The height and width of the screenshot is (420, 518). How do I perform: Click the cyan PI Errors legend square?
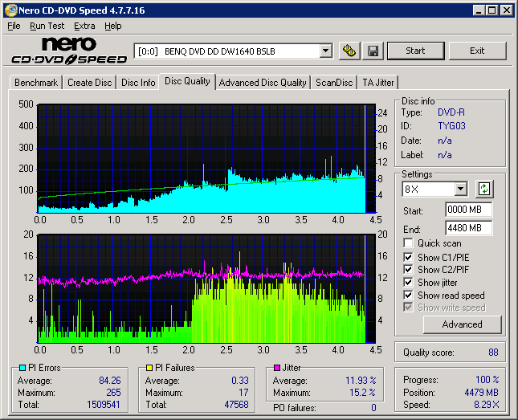tap(22, 368)
